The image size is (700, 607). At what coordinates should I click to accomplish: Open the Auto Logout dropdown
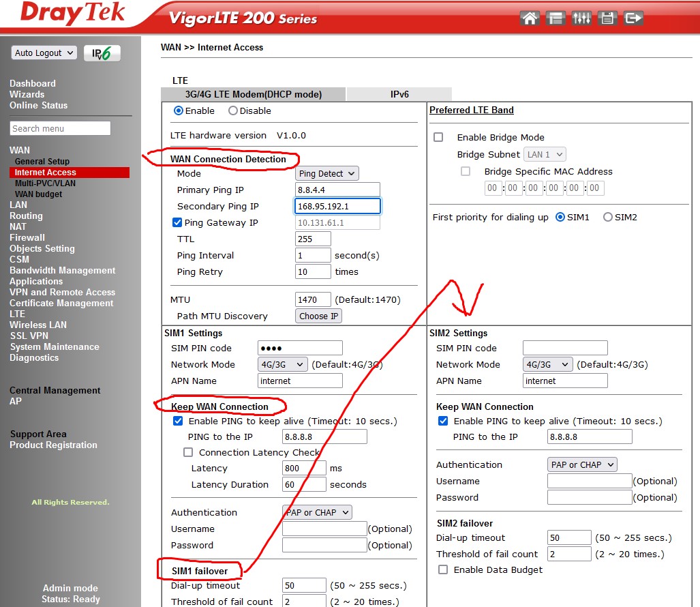44,53
